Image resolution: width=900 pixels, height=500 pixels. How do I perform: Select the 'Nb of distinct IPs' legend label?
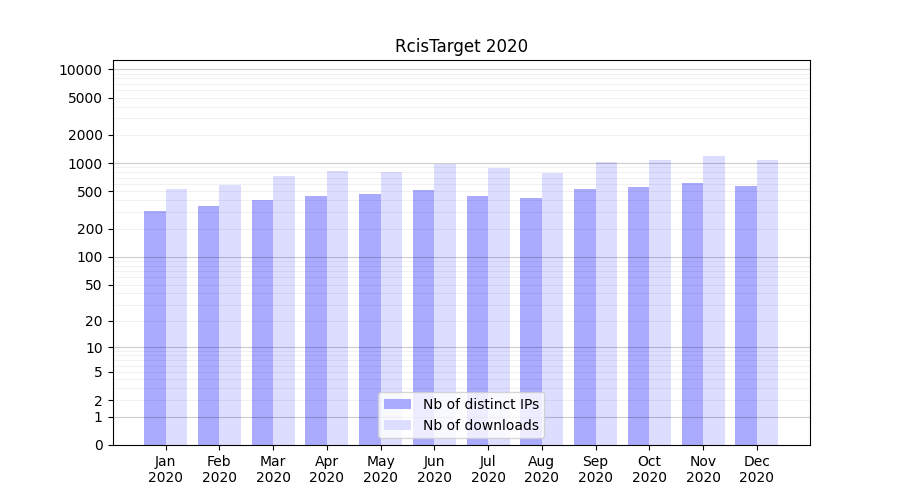(x=480, y=404)
